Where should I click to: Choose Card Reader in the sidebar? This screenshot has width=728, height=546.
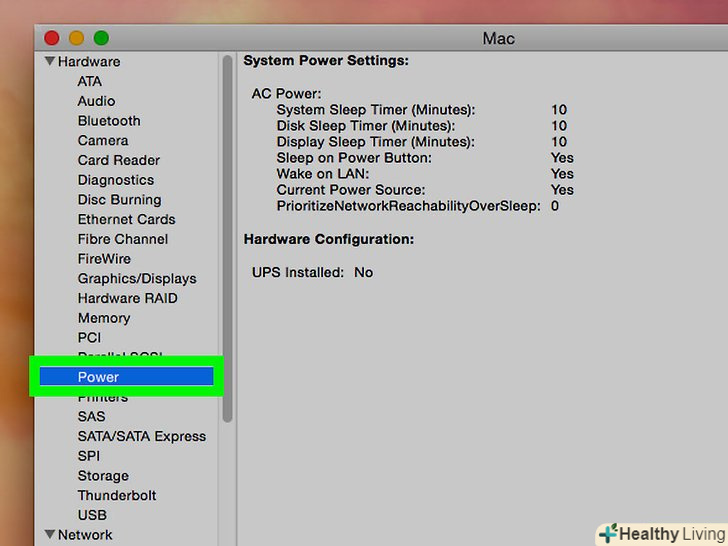tap(119, 160)
